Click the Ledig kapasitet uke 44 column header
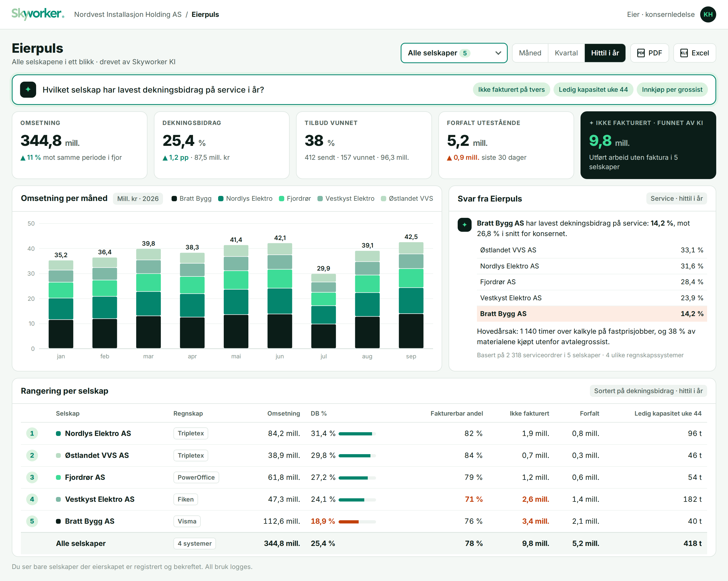The height and width of the screenshot is (581, 728). pos(668,413)
